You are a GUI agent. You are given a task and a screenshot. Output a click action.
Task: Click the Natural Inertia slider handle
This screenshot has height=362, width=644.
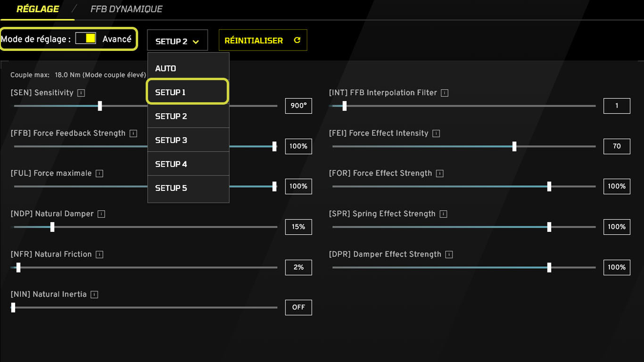[13, 307]
